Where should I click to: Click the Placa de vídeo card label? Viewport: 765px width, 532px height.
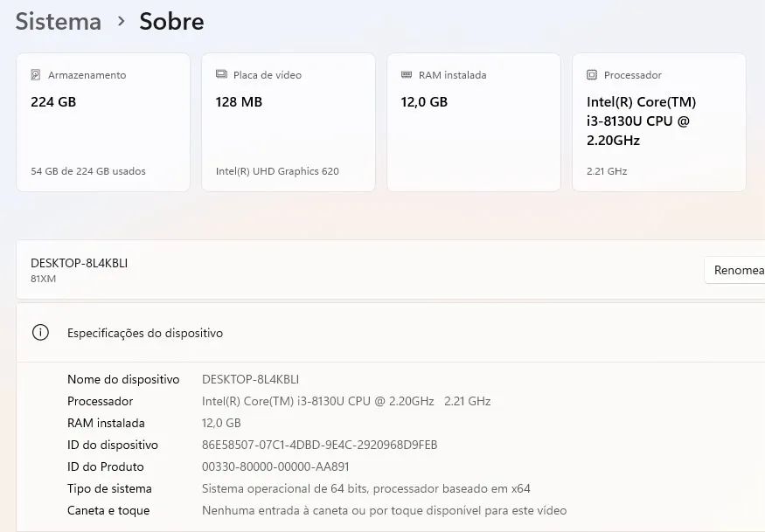click(x=268, y=75)
